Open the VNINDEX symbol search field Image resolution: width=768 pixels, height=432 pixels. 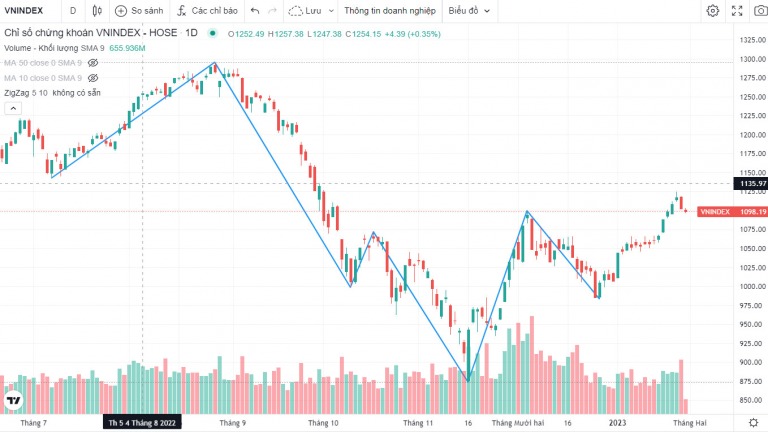tap(24, 10)
